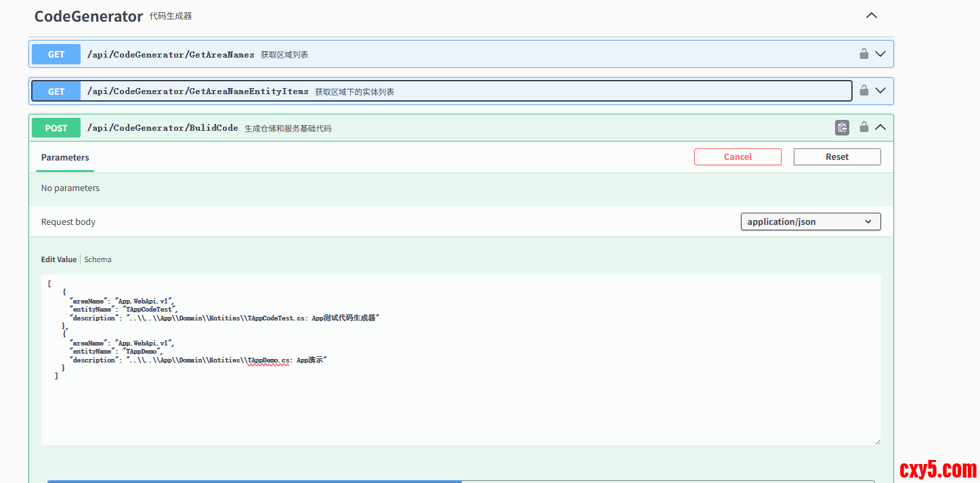980x483 pixels.
Task: Open the application/json content type dropdown
Action: click(810, 222)
